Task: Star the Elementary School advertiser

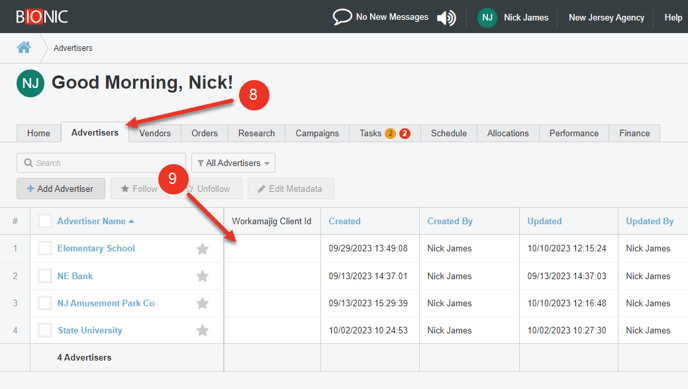Action: pyautogui.click(x=202, y=249)
